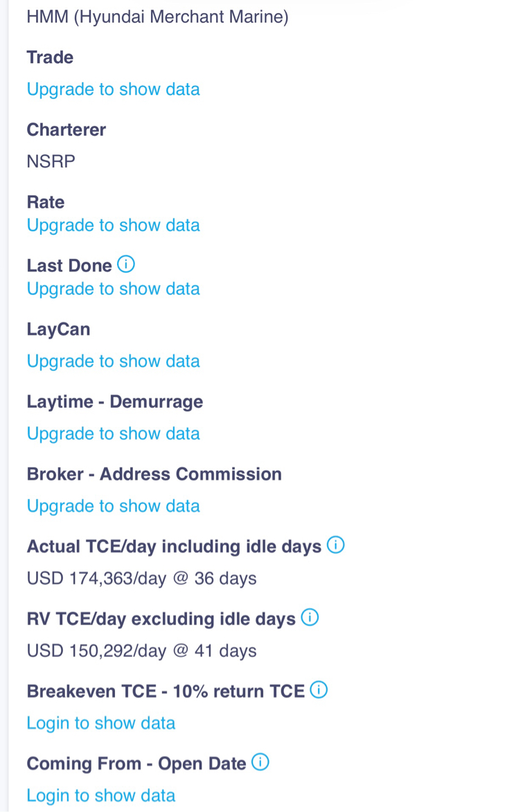
Task: Click Login to show data under Breakeven TCE
Action: tap(100, 723)
